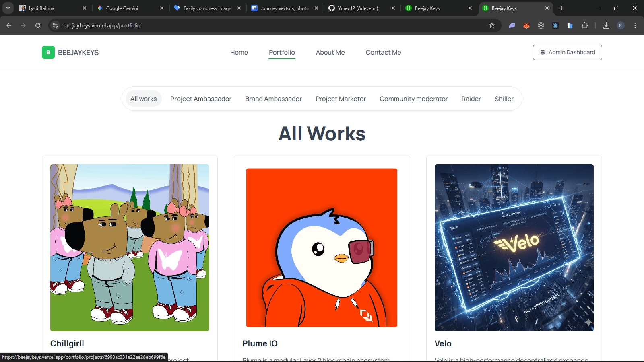Switch to the Journey vectors tab
Image resolution: width=644 pixels, height=362 pixels.
coord(285,8)
